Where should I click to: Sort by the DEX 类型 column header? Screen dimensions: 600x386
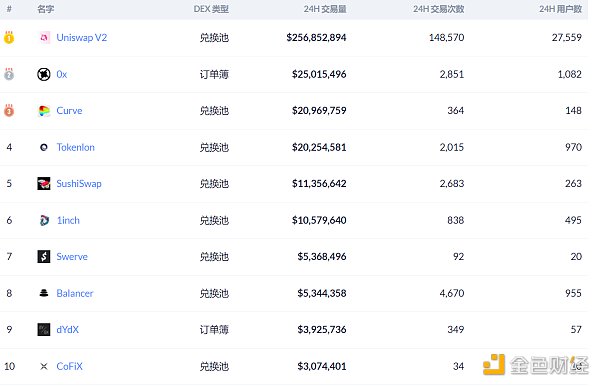211,9
